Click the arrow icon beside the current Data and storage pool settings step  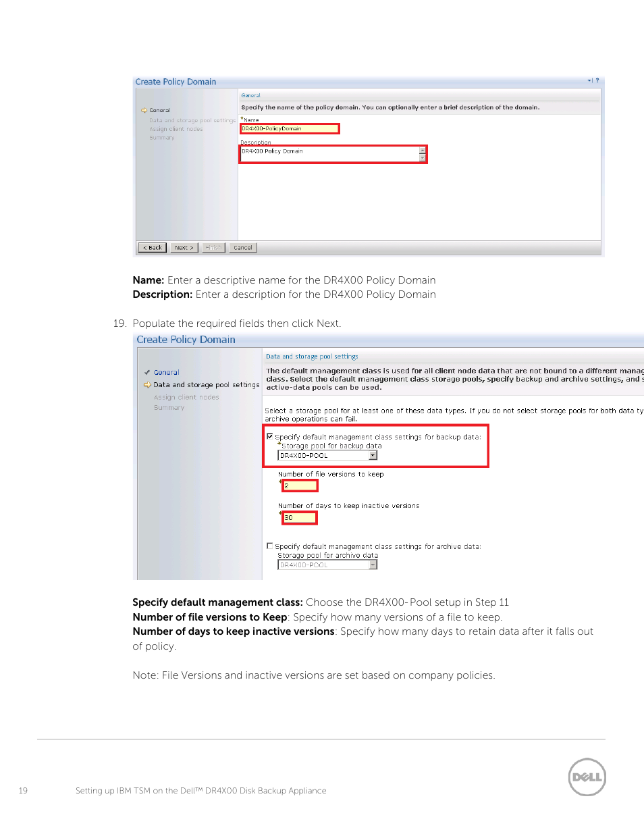pos(147,385)
